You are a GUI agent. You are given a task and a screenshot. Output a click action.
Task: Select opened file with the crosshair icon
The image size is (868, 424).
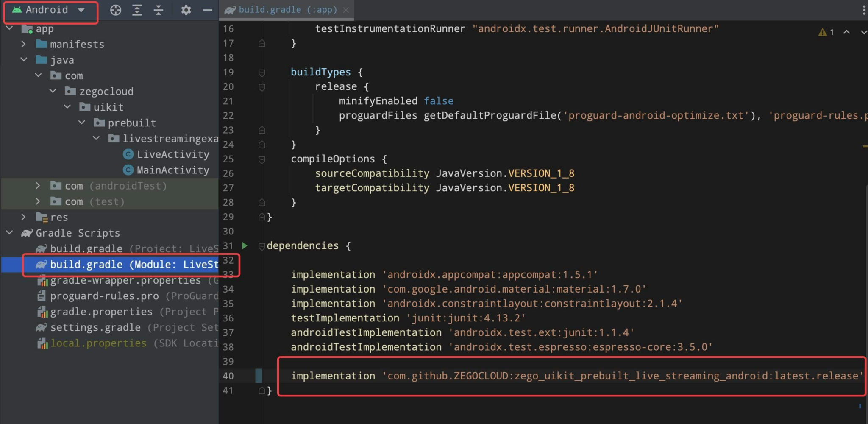[116, 10]
